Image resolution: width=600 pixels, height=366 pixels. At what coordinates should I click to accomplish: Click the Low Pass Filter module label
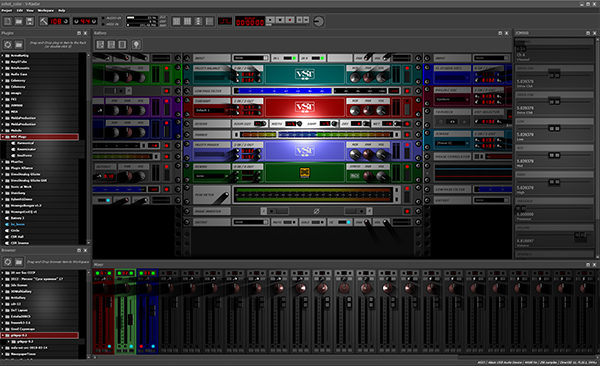point(212,91)
